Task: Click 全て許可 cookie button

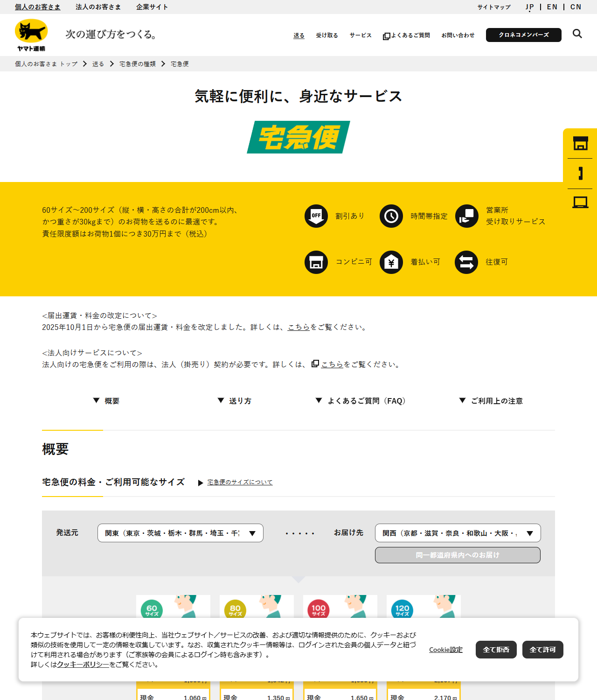Action: [543, 650]
